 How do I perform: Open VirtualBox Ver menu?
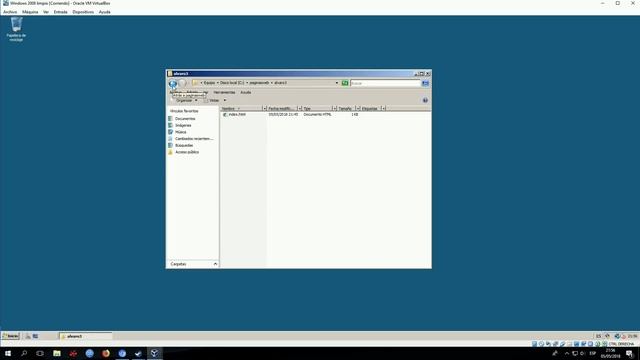tap(46, 12)
